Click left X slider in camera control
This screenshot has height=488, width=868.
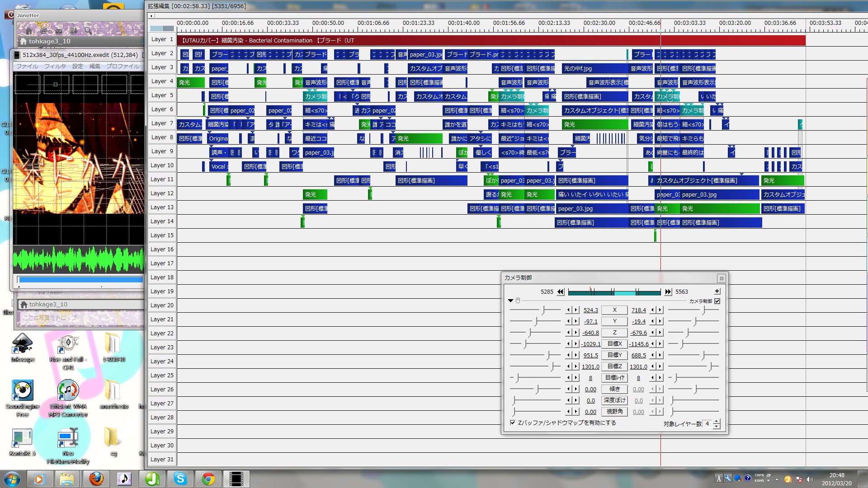pyautogui.click(x=535, y=310)
